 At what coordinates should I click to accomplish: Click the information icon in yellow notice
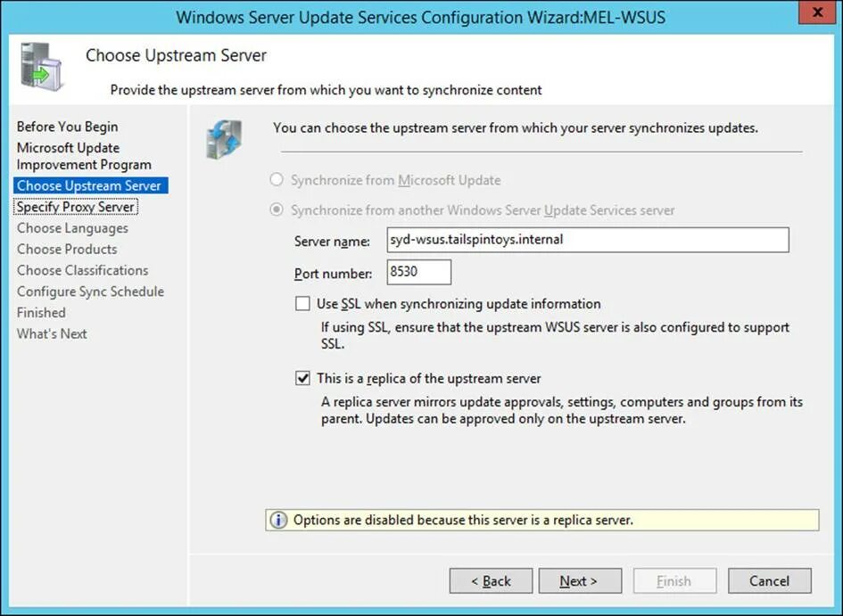[278, 520]
